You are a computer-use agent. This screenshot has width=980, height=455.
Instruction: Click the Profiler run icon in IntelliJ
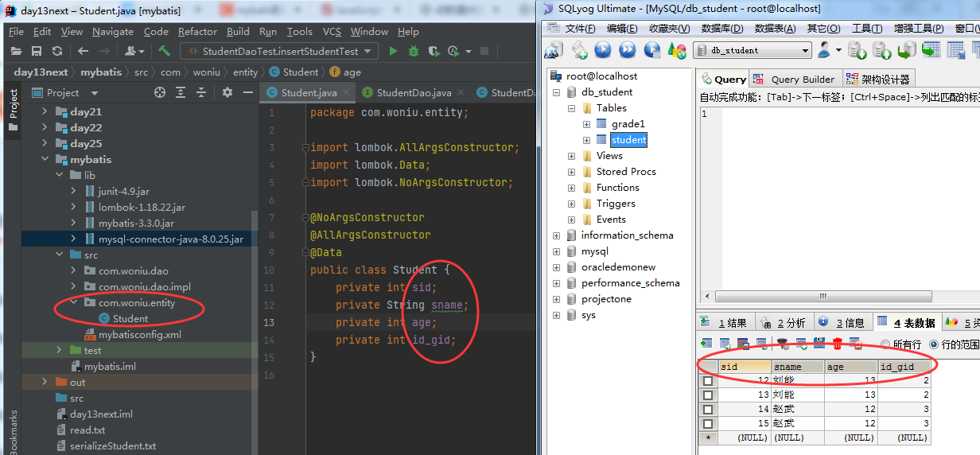[x=453, y=51]
